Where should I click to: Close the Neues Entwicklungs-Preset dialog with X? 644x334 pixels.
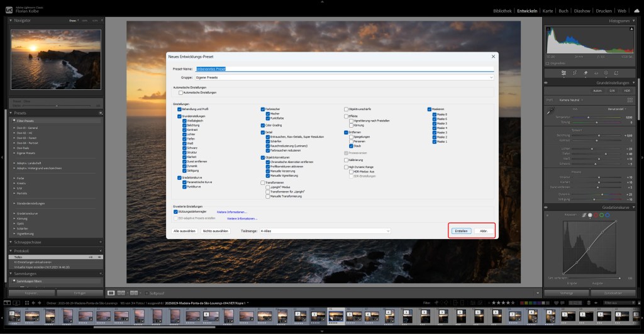pyautogui.click(x=494, y=57)
